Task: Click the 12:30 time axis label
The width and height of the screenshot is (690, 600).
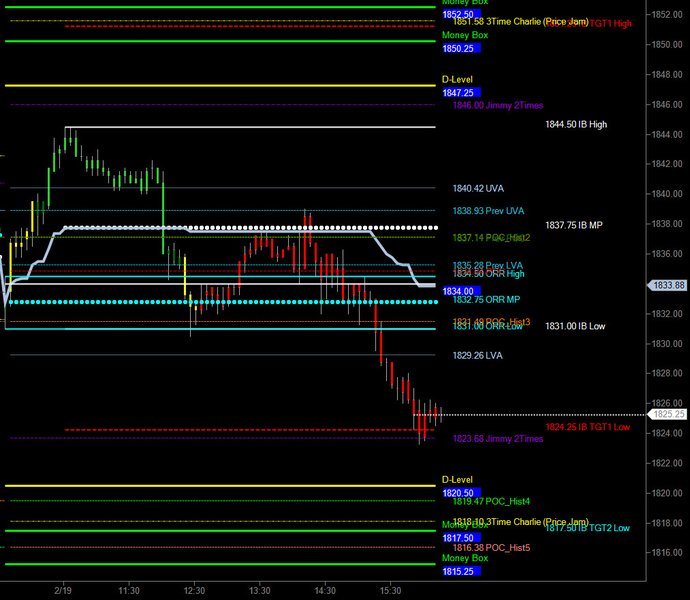Action: [194, 590]
